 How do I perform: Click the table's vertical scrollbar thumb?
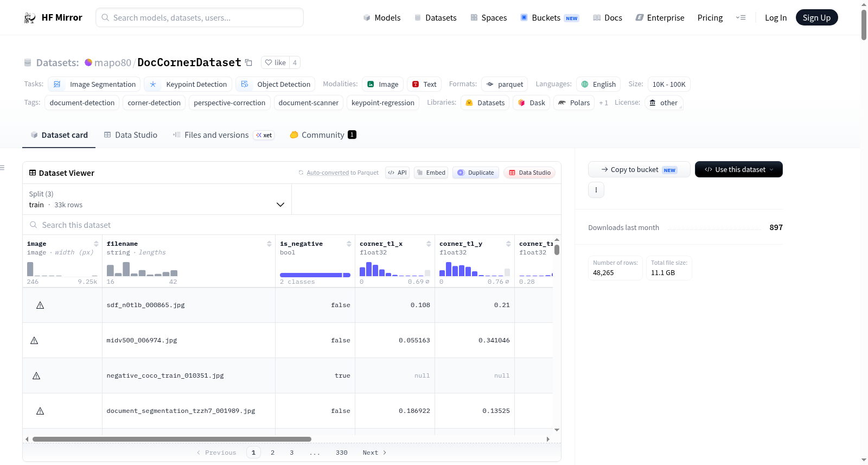point(557,250)
